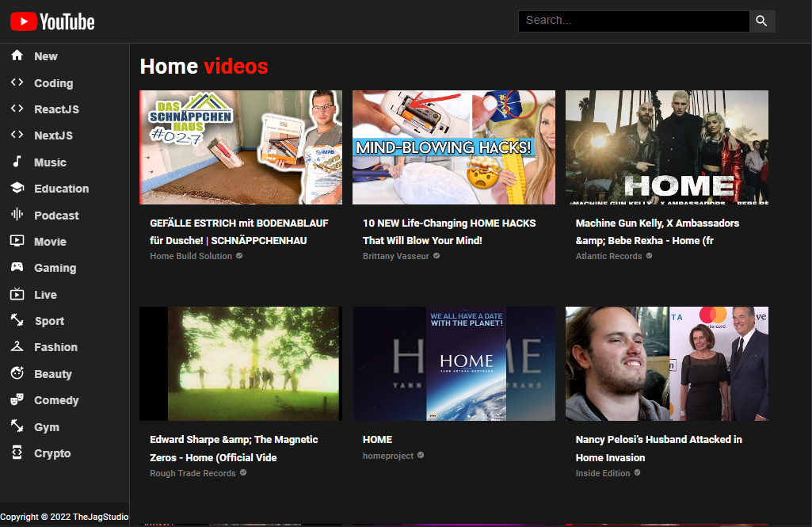Click verified badge next to Rough Trade Records
The width and height of the screenshot is (812, 527).
click(243, 472)
